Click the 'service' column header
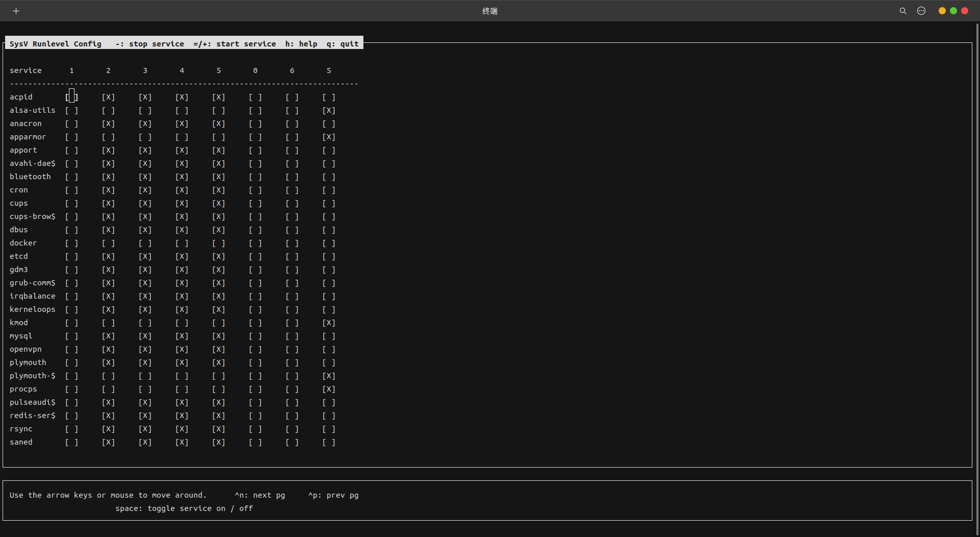The width and height of the screenshot is (980, 537). click(x=26, y=70)
